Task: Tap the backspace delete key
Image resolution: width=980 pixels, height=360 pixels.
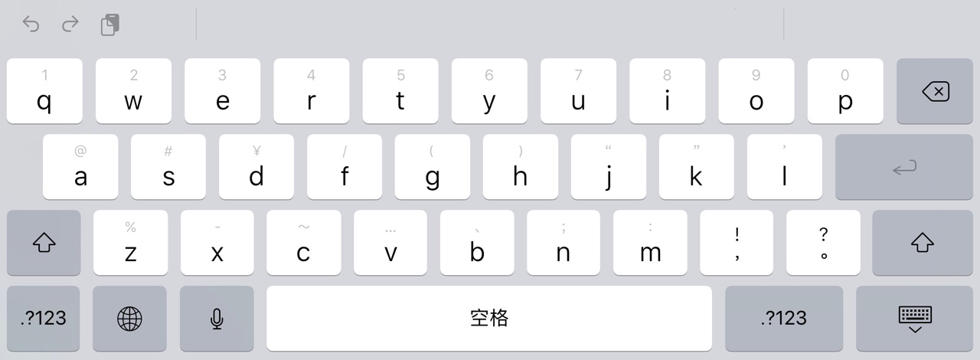Action: pyautogui.click(x=935, y=91)
